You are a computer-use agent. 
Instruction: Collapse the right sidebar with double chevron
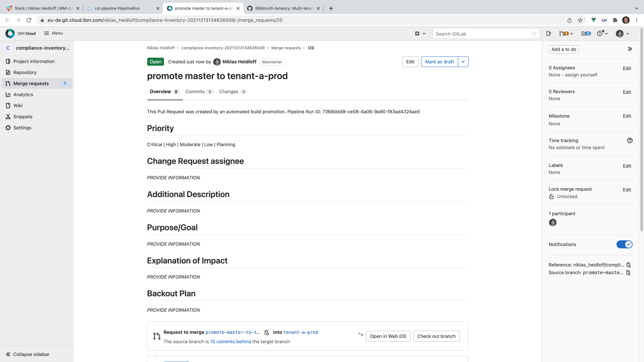click(x=630, y=49)
